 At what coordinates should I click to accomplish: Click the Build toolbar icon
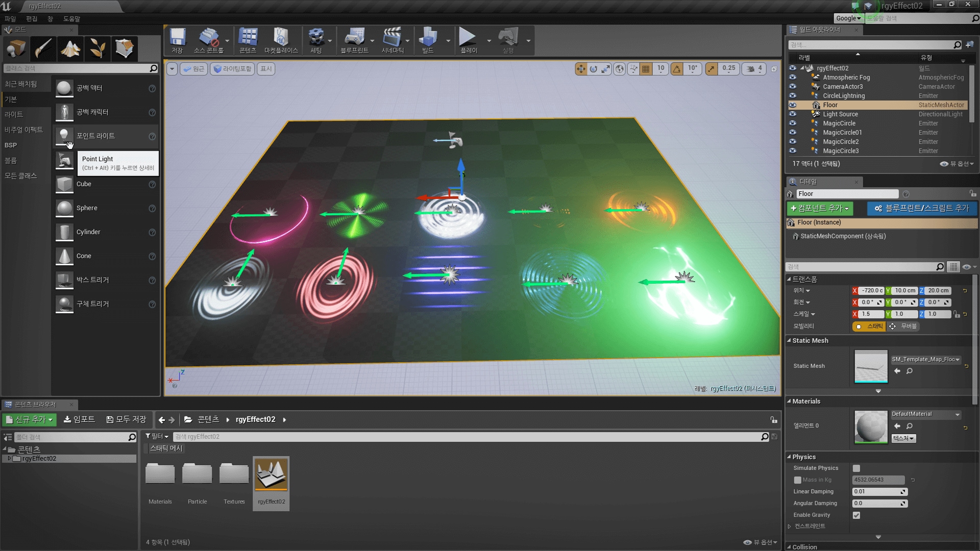click(x=428, y=40)
